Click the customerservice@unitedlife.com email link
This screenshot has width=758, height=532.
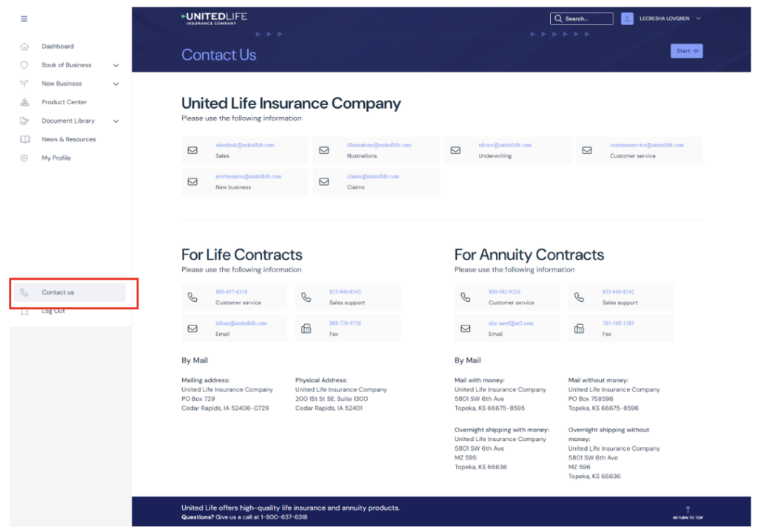[x=646, y=145]
